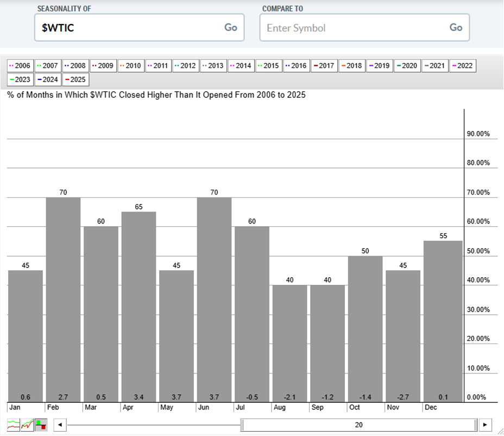Toggle the 2017 year series
This screenshot has height=436, width=504.
(324, 66)
